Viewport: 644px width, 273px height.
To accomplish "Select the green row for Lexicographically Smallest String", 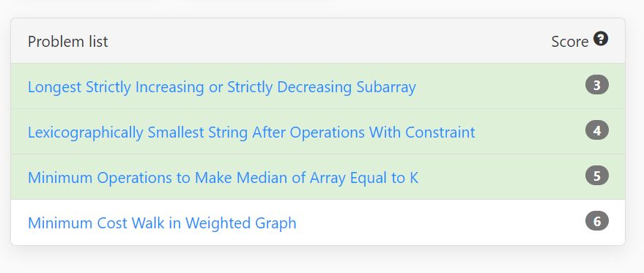I will click(x=318, y=131).
